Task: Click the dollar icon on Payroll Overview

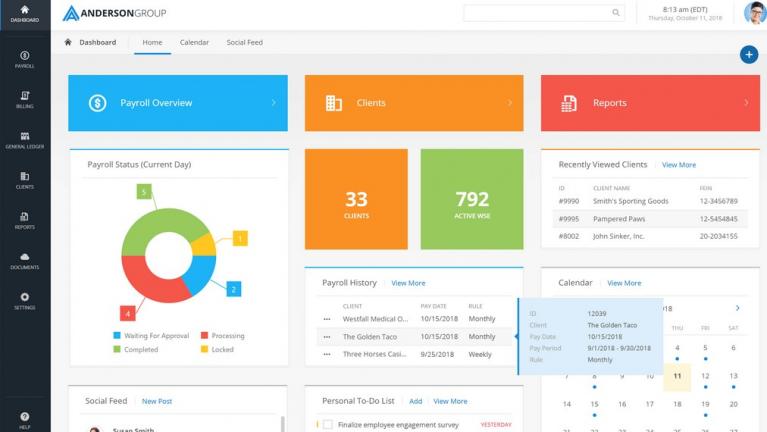Action: [97, 103]
